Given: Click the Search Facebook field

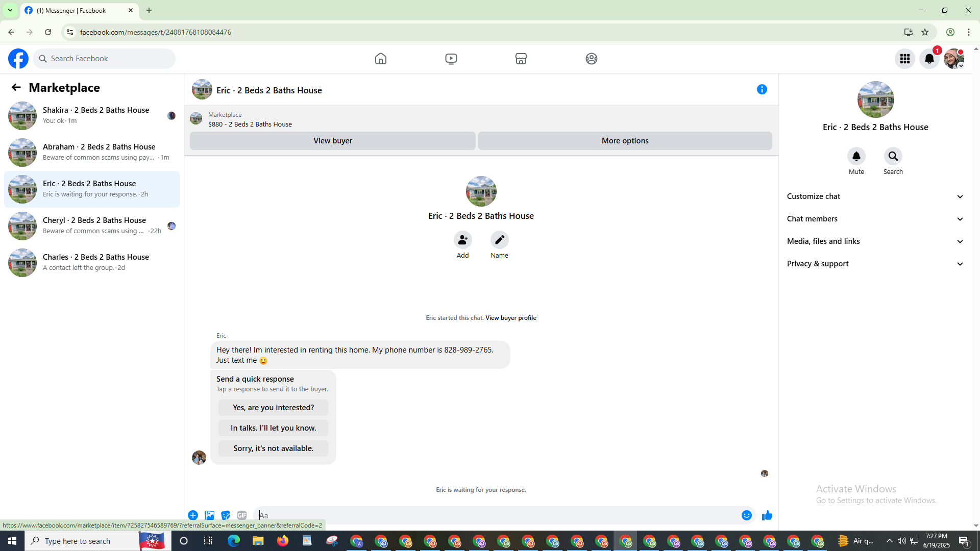Looking at the screenshot, I should [104, 59].
